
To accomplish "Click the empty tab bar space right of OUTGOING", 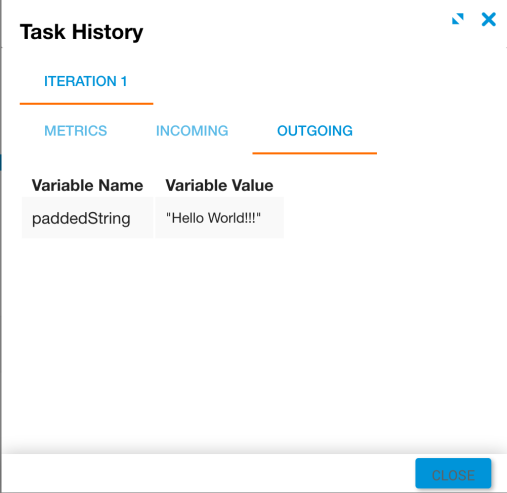I will coord(441,131).
